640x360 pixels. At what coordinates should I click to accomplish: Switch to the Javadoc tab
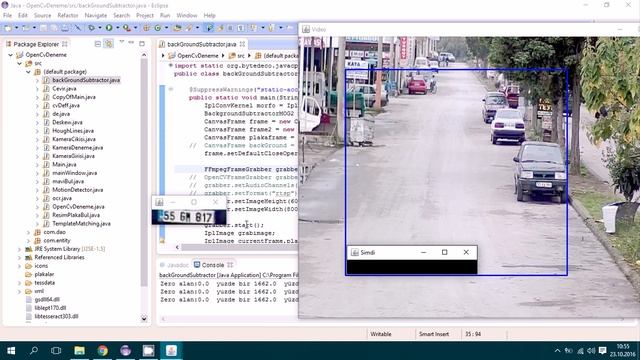pyautogui.click(x=174, y=265)
